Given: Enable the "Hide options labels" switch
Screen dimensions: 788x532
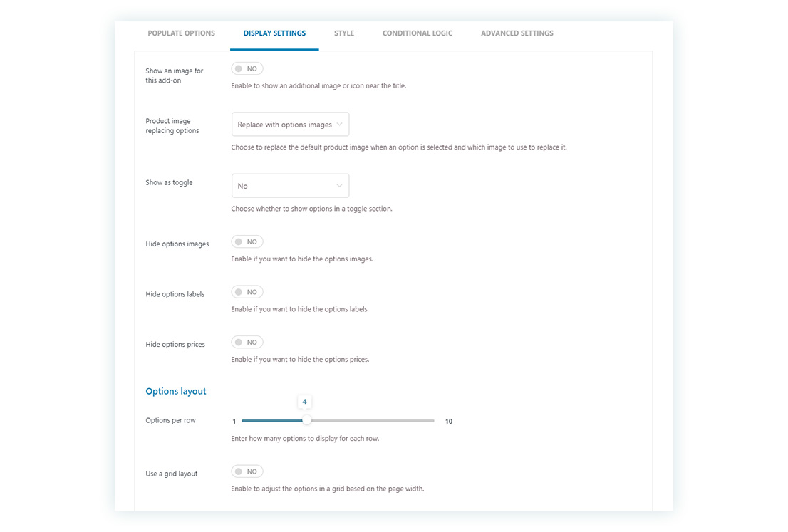Looking at the screenshot, I should pyautogui.click(x=247, y=291).
